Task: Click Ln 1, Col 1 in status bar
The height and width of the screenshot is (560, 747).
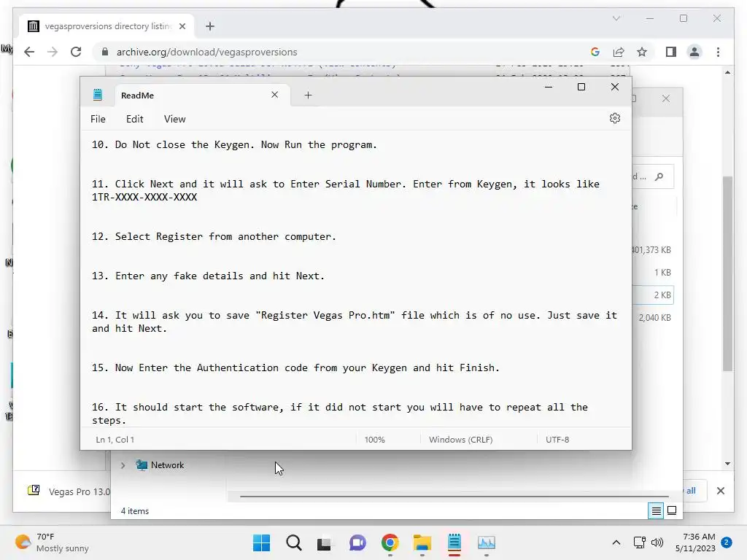Action: (x=115, y=440)
